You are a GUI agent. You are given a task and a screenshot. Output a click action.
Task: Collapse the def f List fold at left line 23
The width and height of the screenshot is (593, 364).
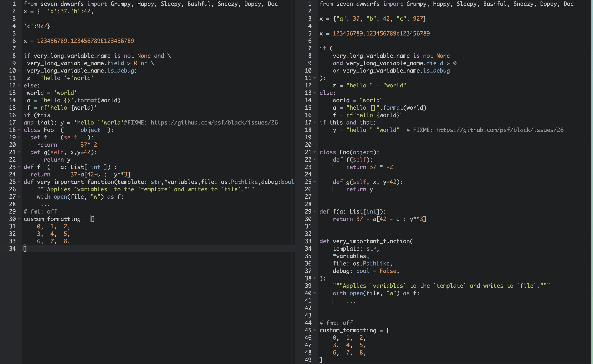[x=19, y=167]
